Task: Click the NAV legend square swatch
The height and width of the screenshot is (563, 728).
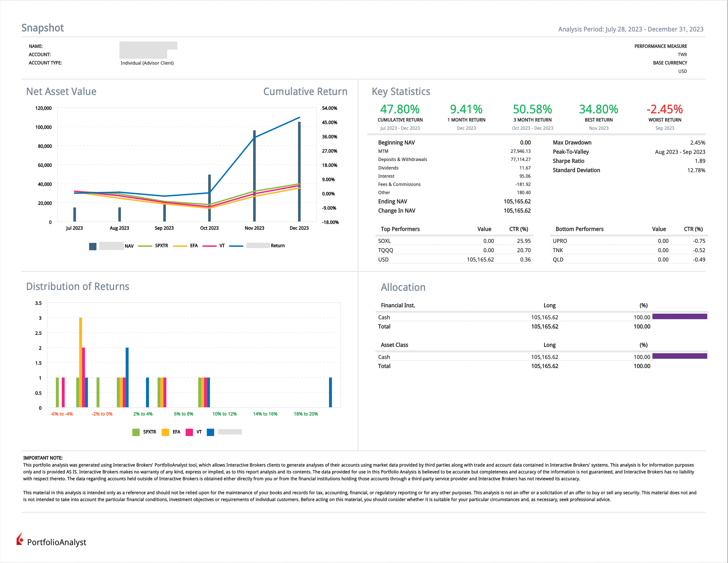Action: 93,246
